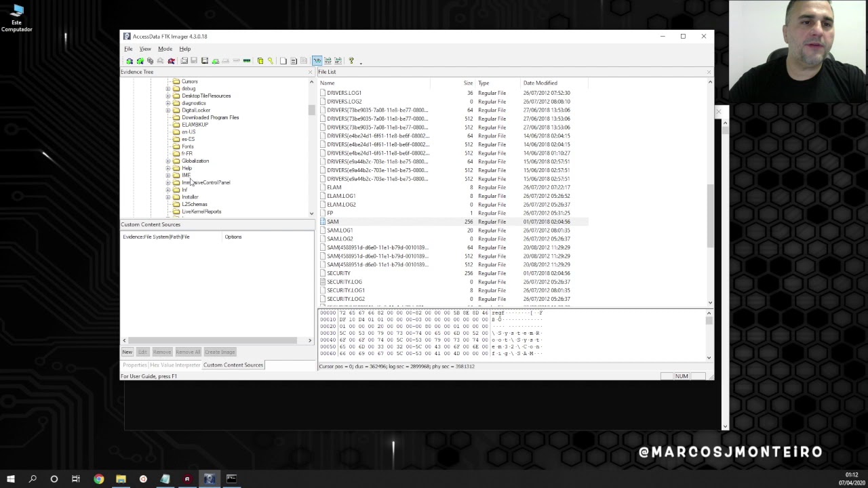Click the Remove All button
The width and height of the screenshot is (868, 488).
tap(188, 352)
